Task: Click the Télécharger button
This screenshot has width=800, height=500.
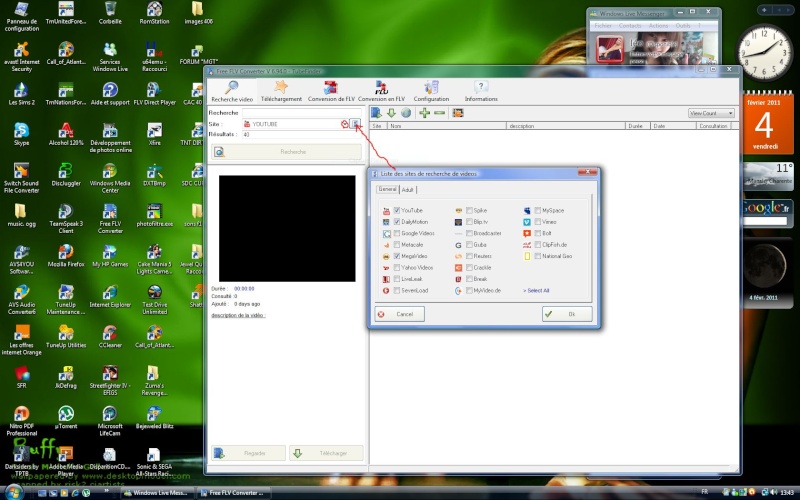Action: click(x=326, y=453)
